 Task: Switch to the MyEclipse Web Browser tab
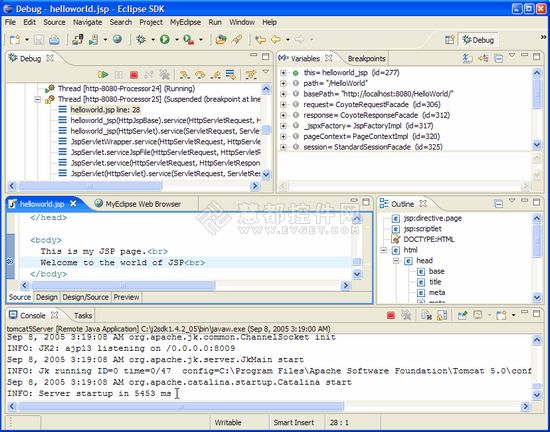click(138, 204)
